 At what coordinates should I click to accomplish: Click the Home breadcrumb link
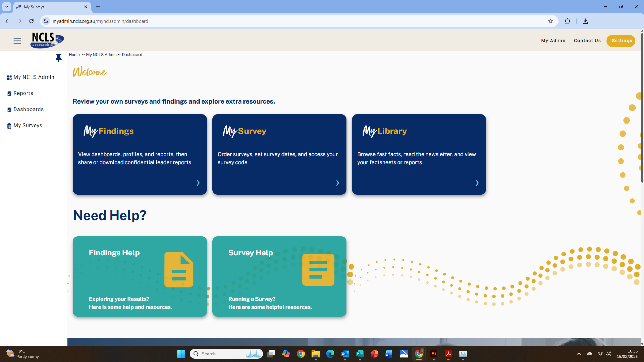pos(74,55)
